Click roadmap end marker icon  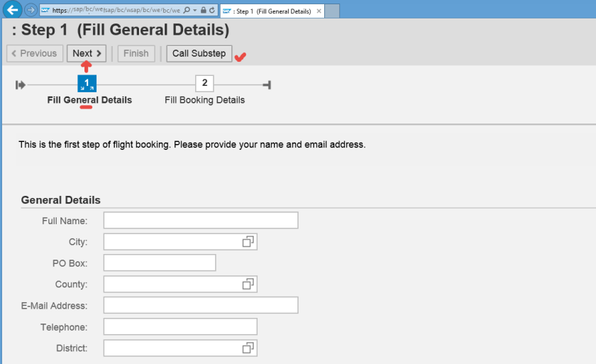267,85
